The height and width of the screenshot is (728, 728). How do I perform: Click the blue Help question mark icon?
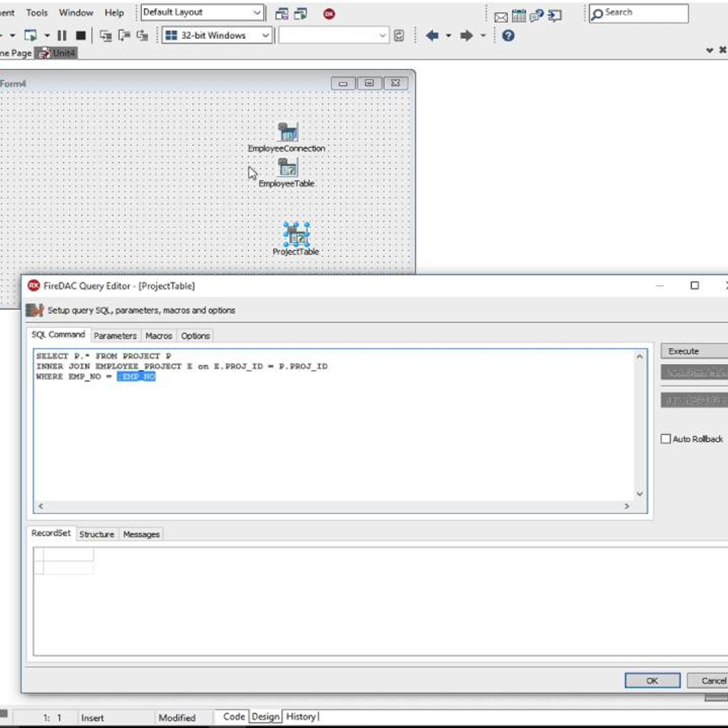point(508,35)
